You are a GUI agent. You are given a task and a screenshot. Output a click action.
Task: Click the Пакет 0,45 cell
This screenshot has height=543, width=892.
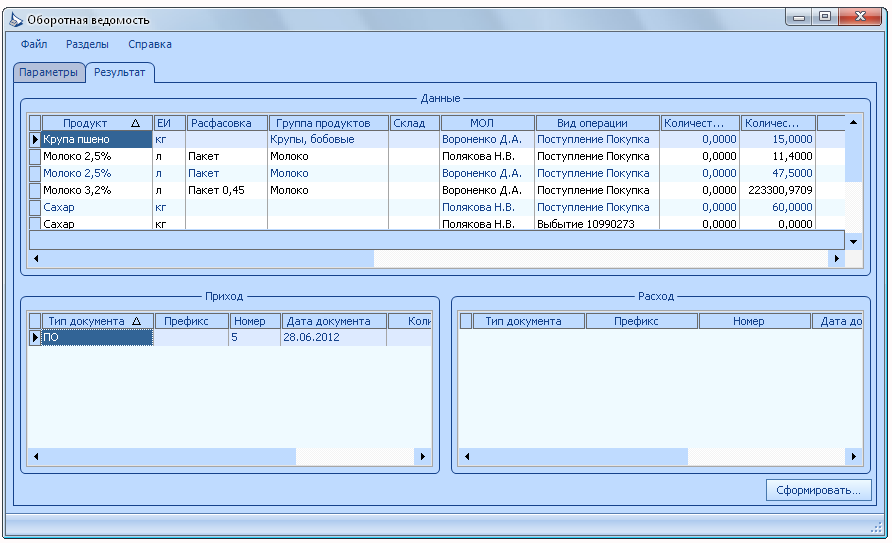[227, 190]
